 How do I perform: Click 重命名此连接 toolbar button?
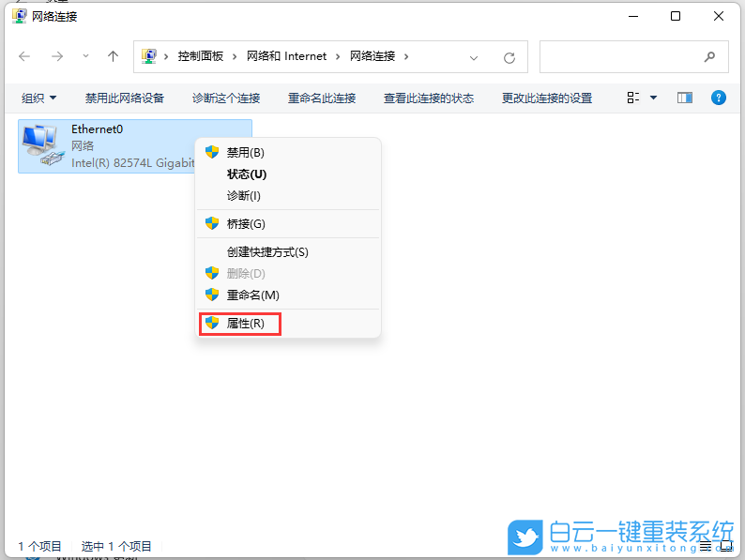point(322,98)
